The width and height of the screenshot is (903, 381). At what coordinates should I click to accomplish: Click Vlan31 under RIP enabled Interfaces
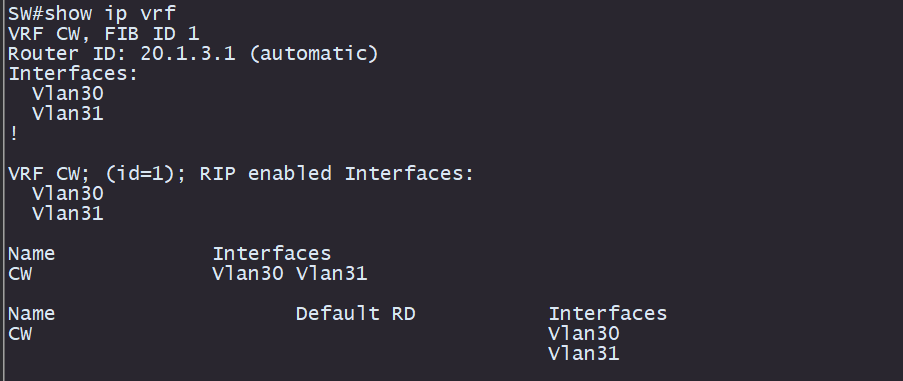[68, 214]
